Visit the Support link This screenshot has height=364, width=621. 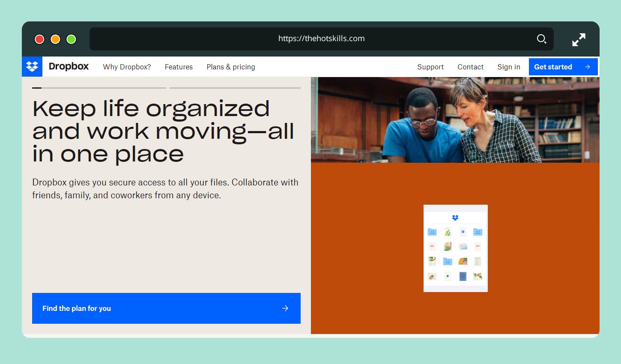[430, 67]
